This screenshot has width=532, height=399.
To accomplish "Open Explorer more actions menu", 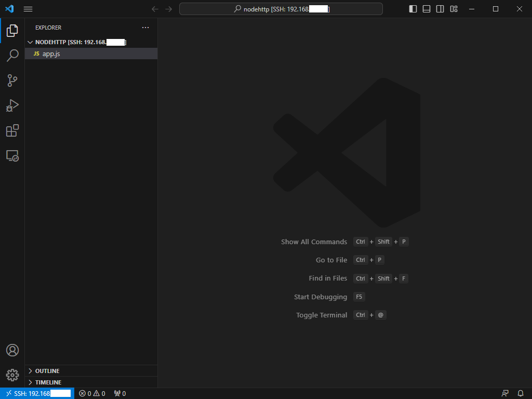I will pyautogui.click(x=145, y=28).
